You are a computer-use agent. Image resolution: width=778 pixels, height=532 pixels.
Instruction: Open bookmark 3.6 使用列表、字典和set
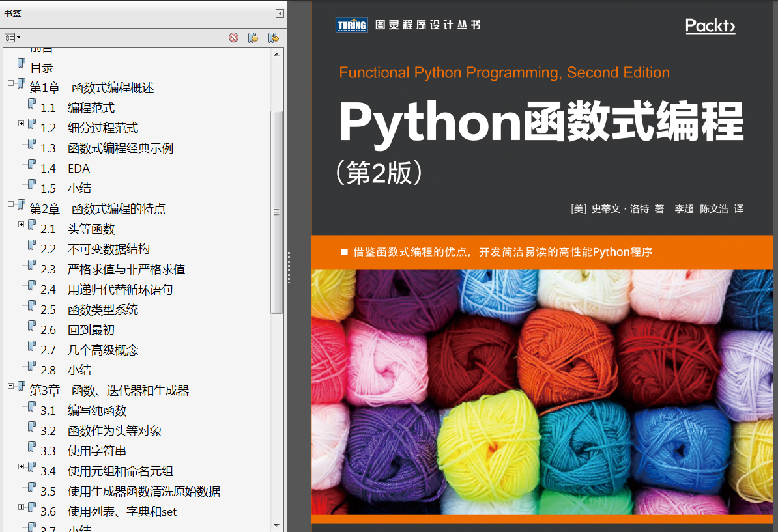click(108, 512)
